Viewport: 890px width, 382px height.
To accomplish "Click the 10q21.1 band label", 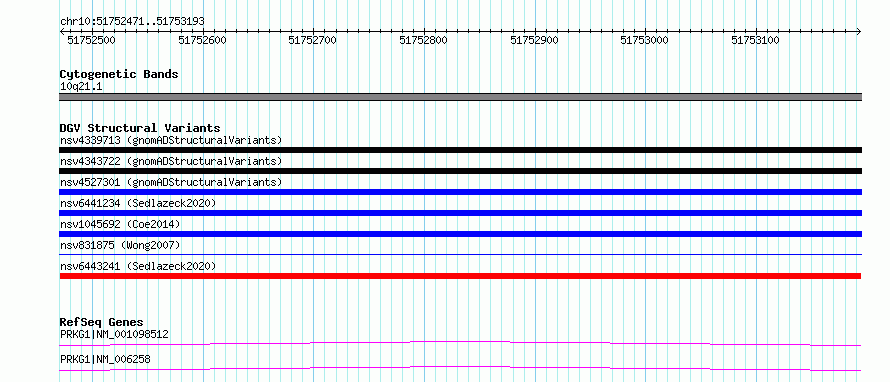I will click(x=81, y=87).
